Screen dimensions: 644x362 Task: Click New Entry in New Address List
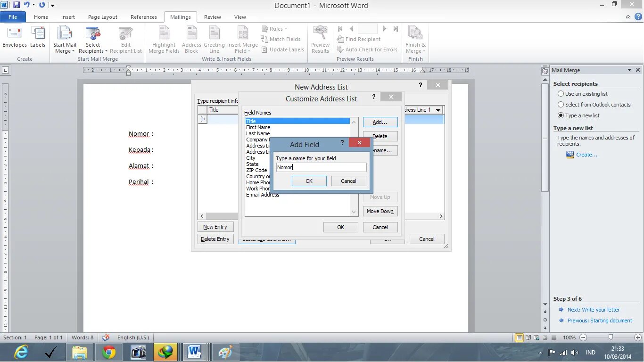point(215,227)
